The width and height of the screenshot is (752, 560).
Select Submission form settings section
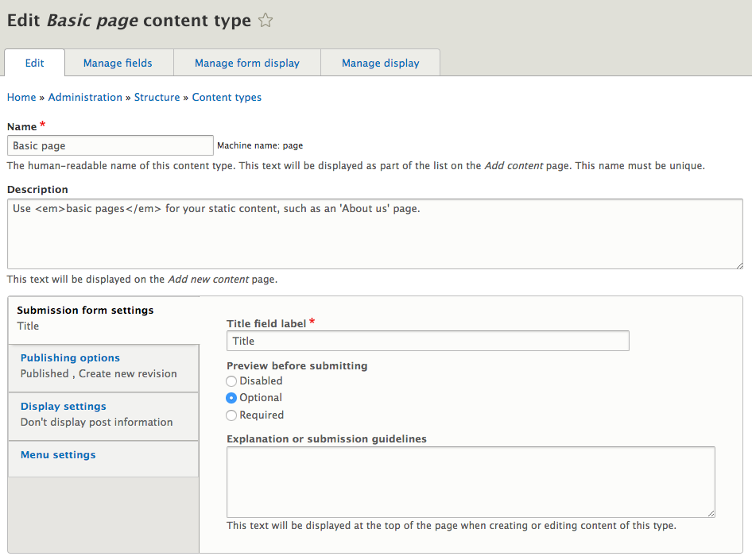(85, 311)
